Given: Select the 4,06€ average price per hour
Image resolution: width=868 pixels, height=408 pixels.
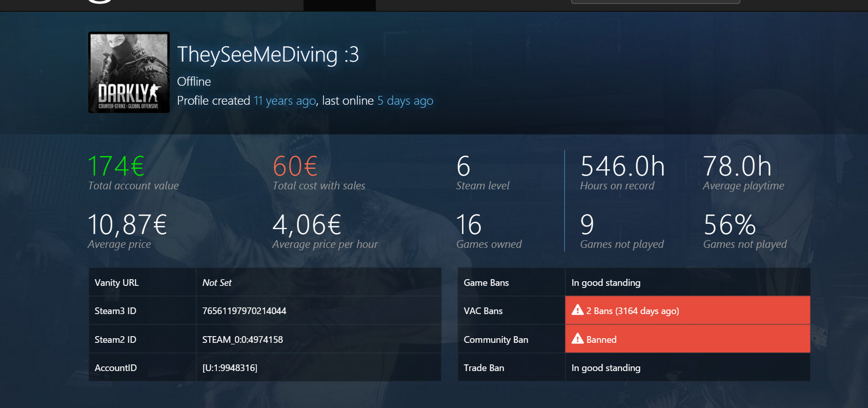Looking at the screenshot, I should coord(307,225).
